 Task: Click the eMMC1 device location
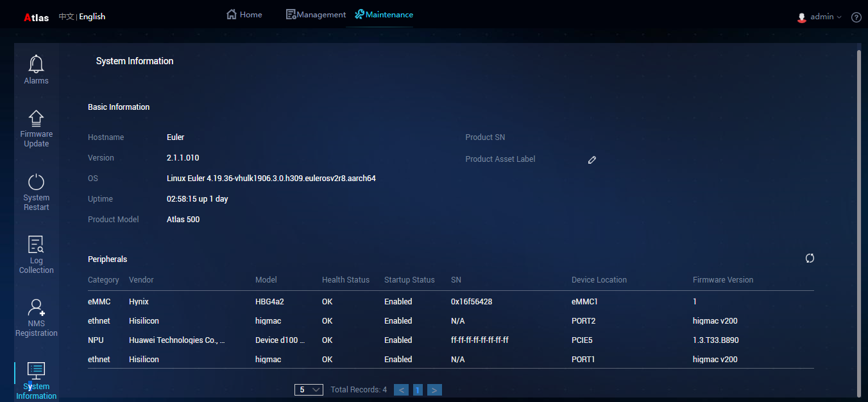585,302
